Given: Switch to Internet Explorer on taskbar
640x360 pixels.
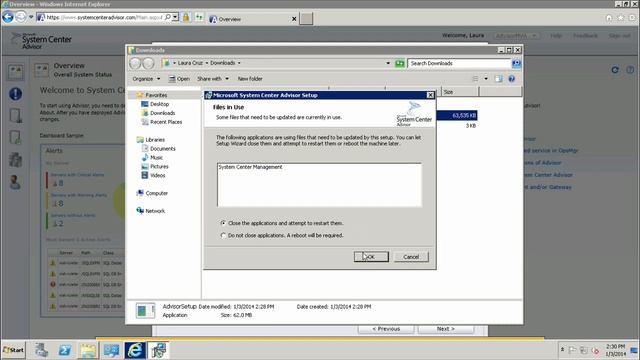Looking at the screenshot, I should coord(135,350).
